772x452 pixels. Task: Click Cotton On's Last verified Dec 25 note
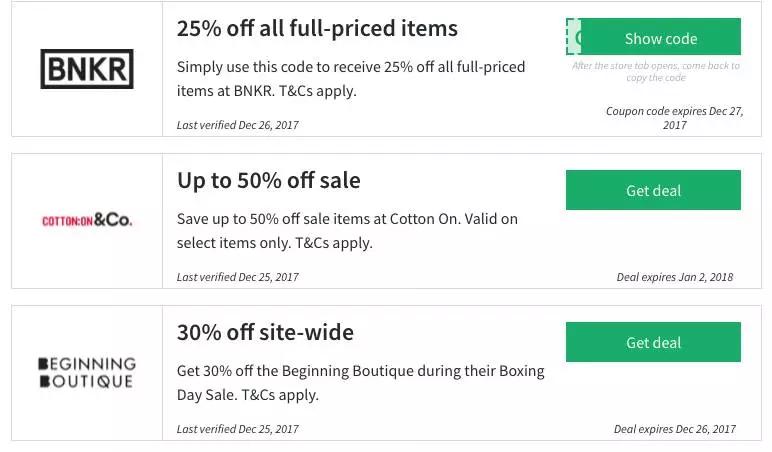[x=237, y=278]
